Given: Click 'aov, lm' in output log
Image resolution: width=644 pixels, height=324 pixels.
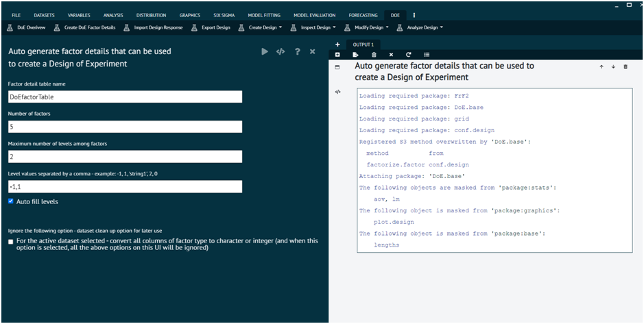Looking at the screenshot, I should pos(387,199).
